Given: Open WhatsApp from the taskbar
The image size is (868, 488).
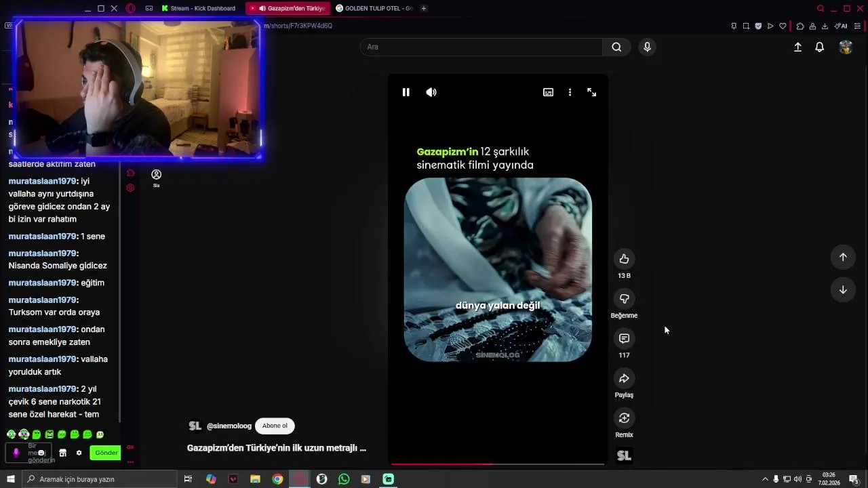Looking at the screenshot, I should (344, 479).
